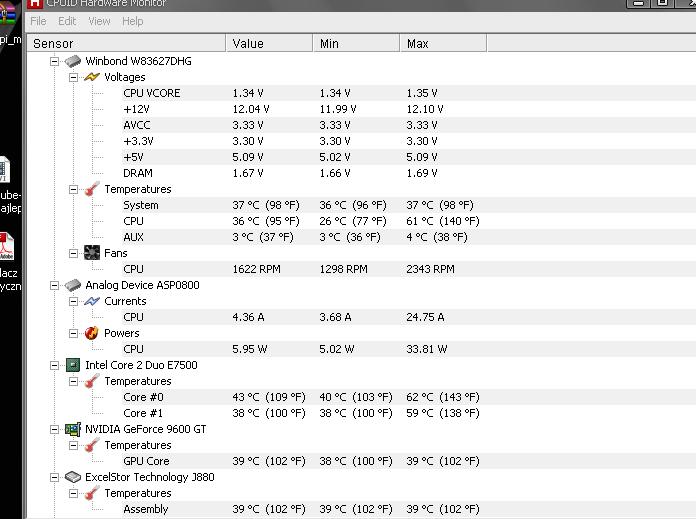Screen dimensions: 696x519
Task: Open the Help menu
Action: tap(133, 21)
